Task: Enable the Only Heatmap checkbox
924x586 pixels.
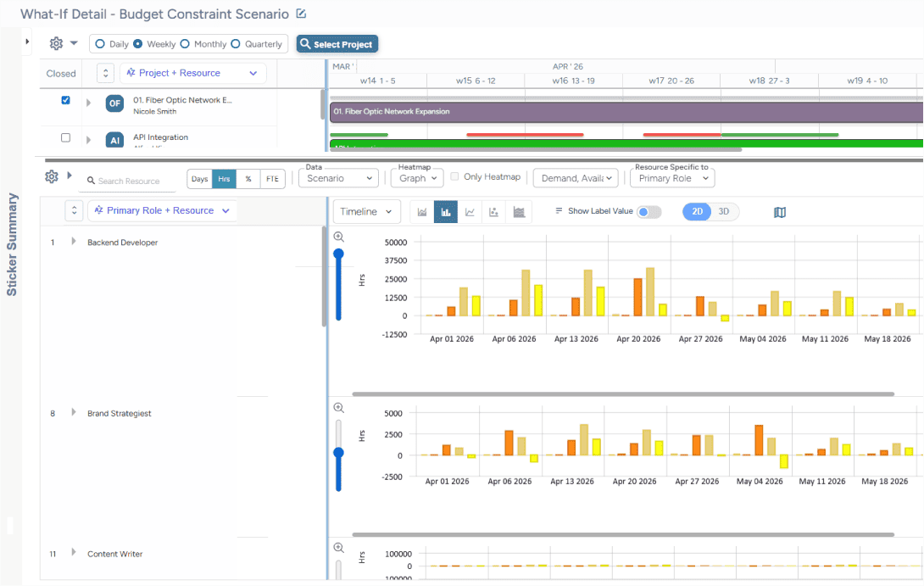Action: pyautogui.click(x=454, y=176)
